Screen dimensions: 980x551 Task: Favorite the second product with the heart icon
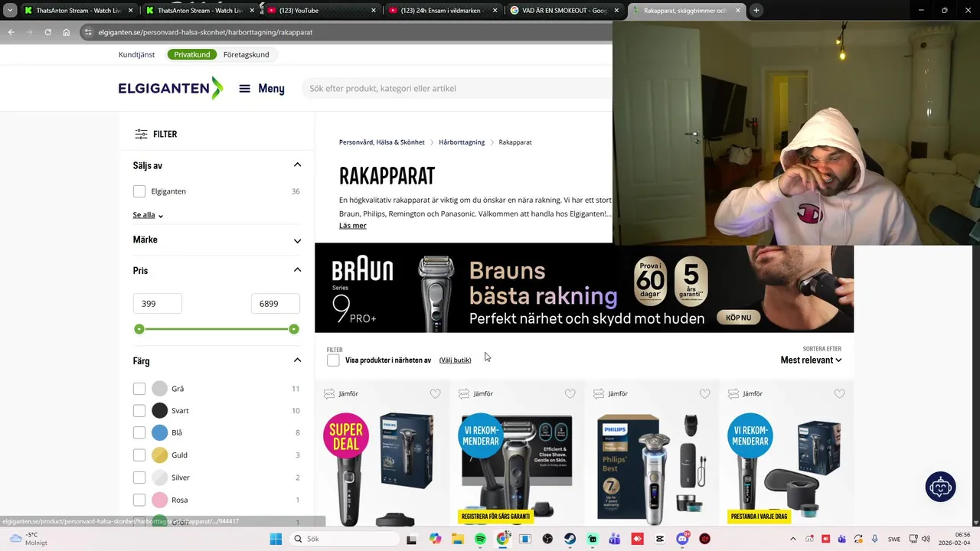pos(570,393)
